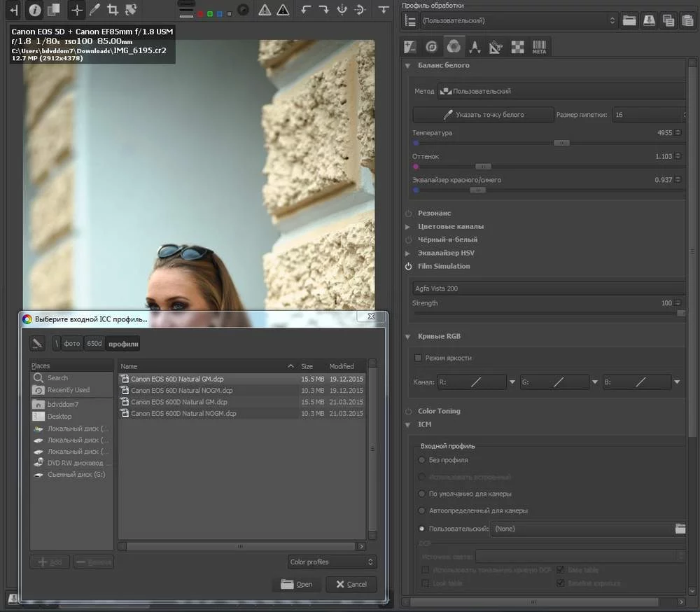Open the Exposure (+/-) tab
This screenshot has height=612, width=700.
[410, 47]
